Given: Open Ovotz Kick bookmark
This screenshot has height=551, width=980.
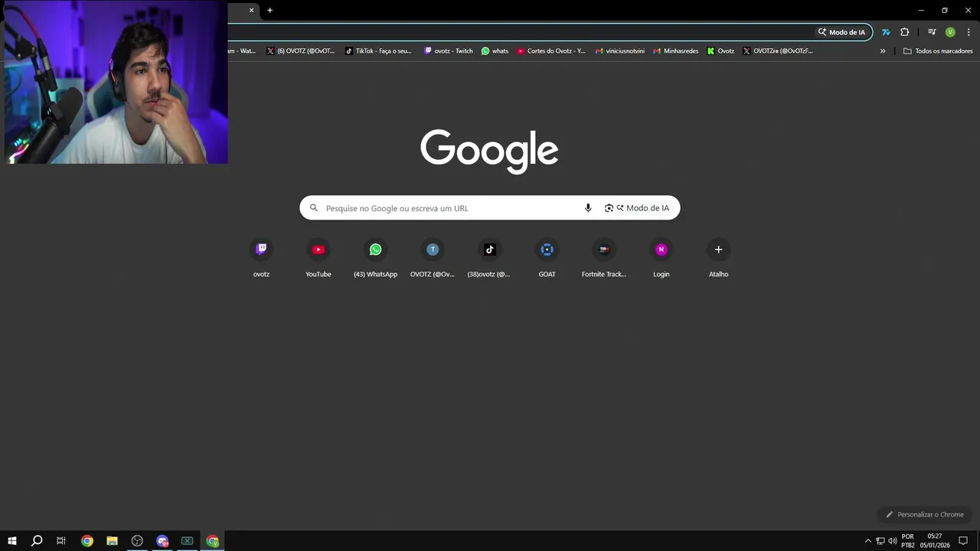Looking at the screenshot, I should pos(720,51).
